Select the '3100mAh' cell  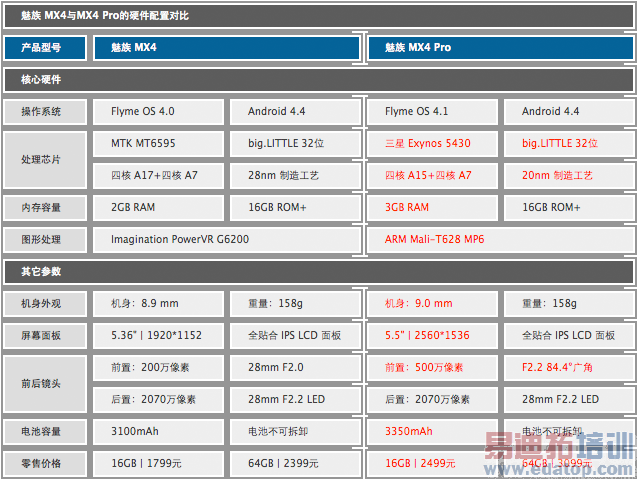pos(158,432)
